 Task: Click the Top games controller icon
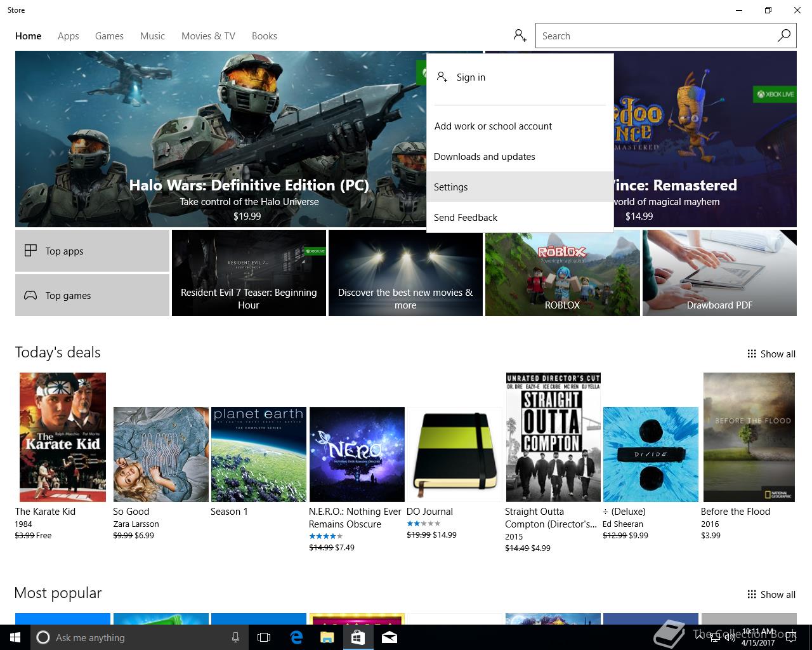[30, 295]
